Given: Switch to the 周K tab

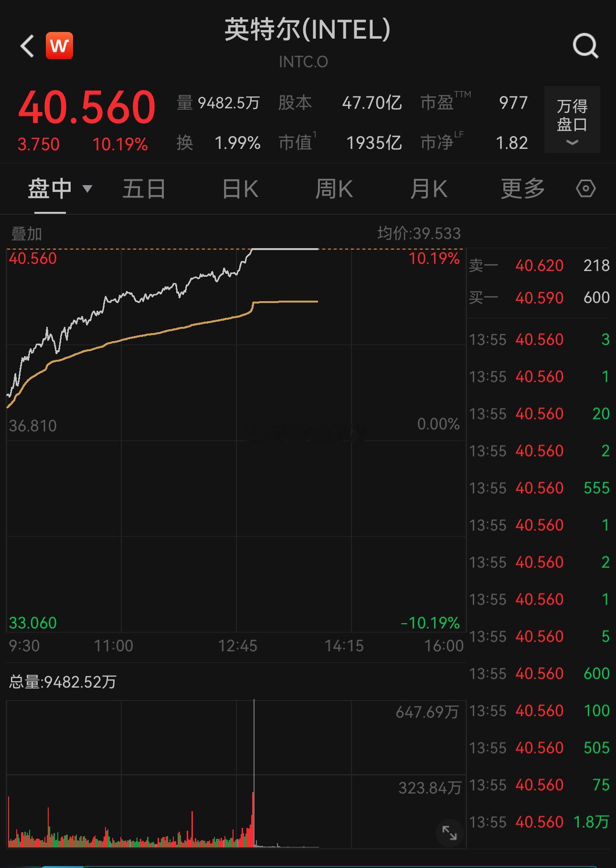Looking at the screenshot, I should 334,188.
